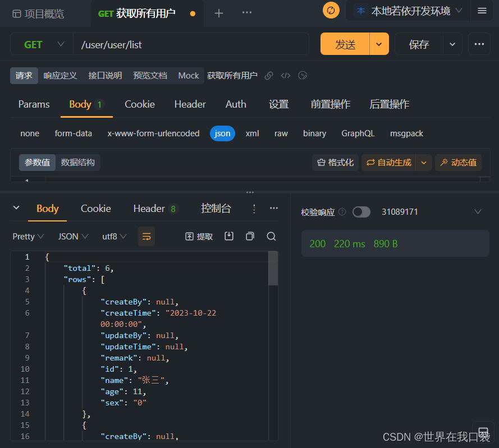Open the Pretty view dropdown

pyautogui.click(x=28, y=236)
